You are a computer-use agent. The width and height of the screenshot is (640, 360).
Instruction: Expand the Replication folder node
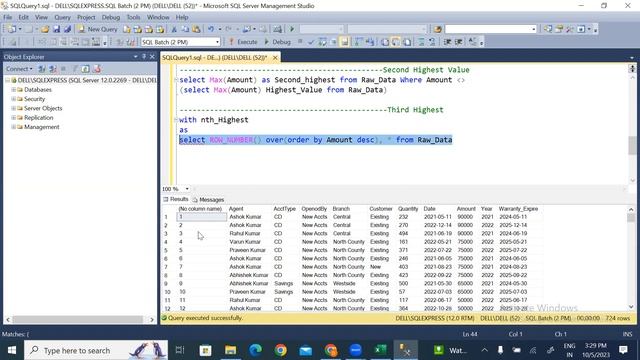point(13,118)
